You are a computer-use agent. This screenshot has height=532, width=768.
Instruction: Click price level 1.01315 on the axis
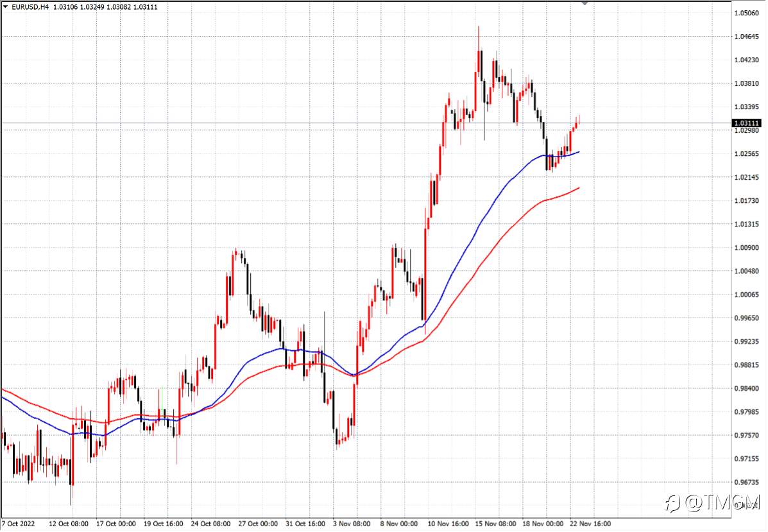click(746, 224)
